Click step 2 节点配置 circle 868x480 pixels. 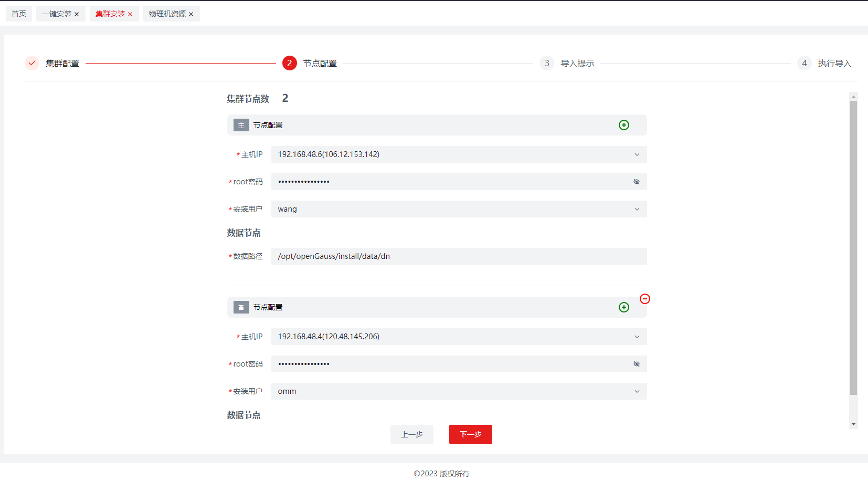[x=289, y=63]
